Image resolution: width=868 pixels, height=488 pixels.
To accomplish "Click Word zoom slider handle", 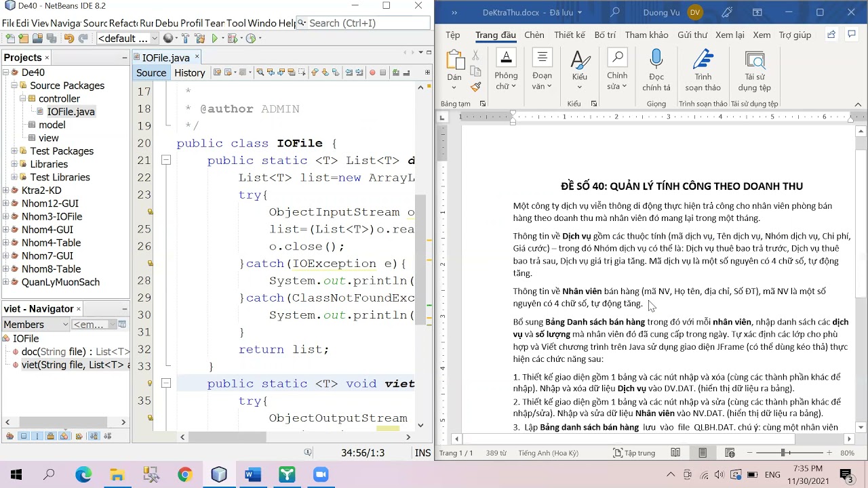I will tap(783, 453).
